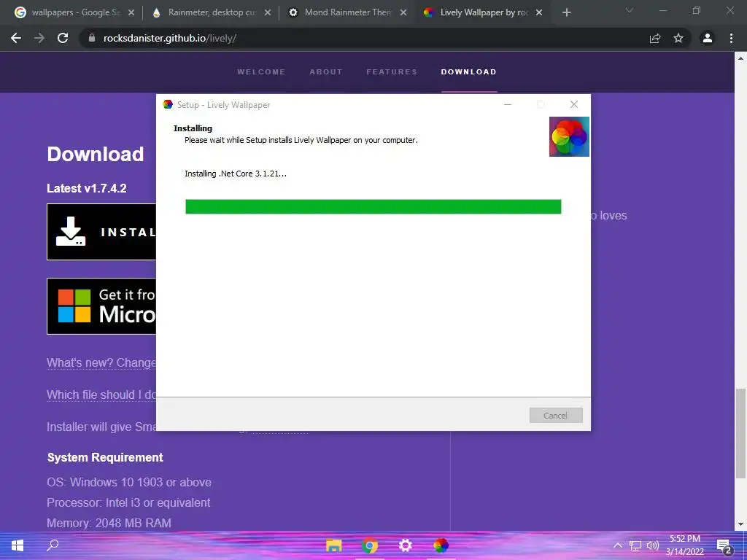Click Get it from Microsoft badge
747x560 pixels.
(x=101, y=306)
